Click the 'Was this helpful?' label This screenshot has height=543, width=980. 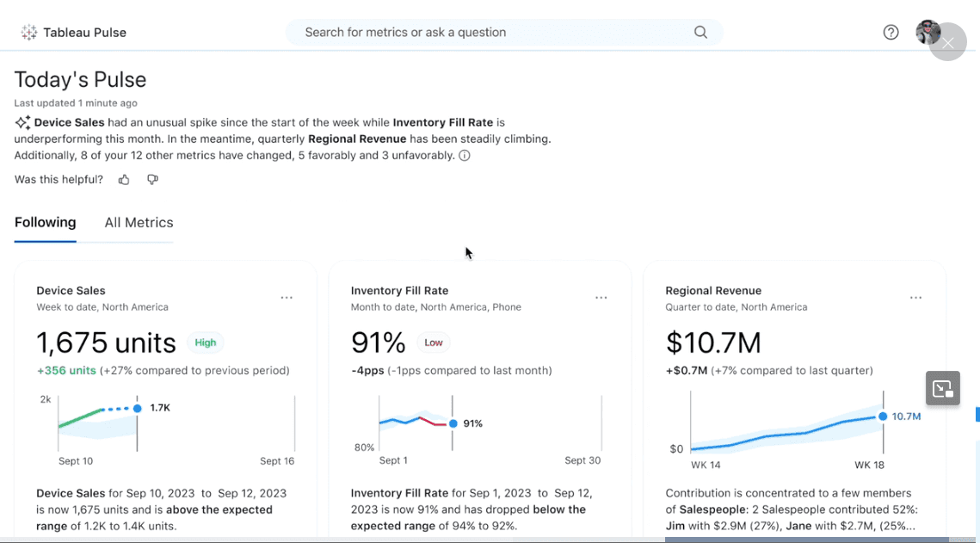pos(59,180)
